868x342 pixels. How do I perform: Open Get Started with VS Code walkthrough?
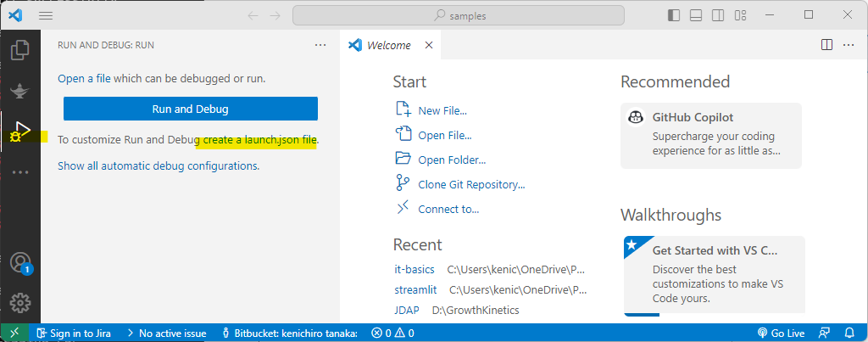[714, 276]
